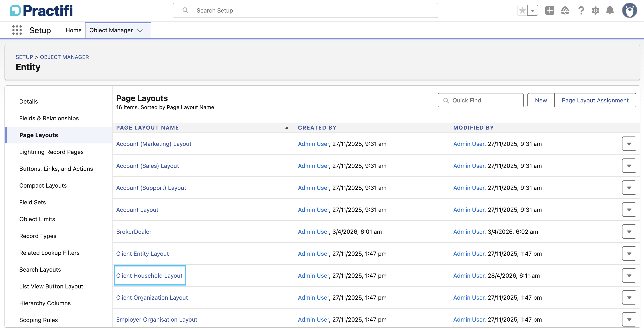Image resolution: width=644 pixels, height=329 pixels.
Task: Open the Client Entity Layout link
Action: pos(142,253)
